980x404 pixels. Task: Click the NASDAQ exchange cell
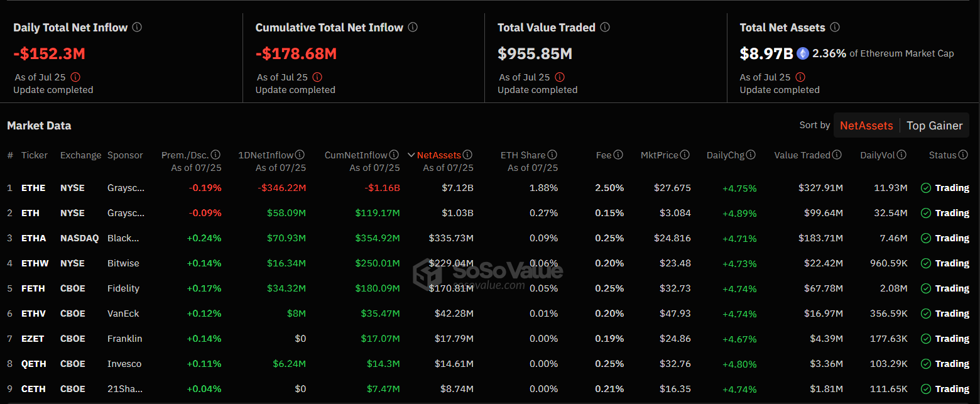pos(79,238)
